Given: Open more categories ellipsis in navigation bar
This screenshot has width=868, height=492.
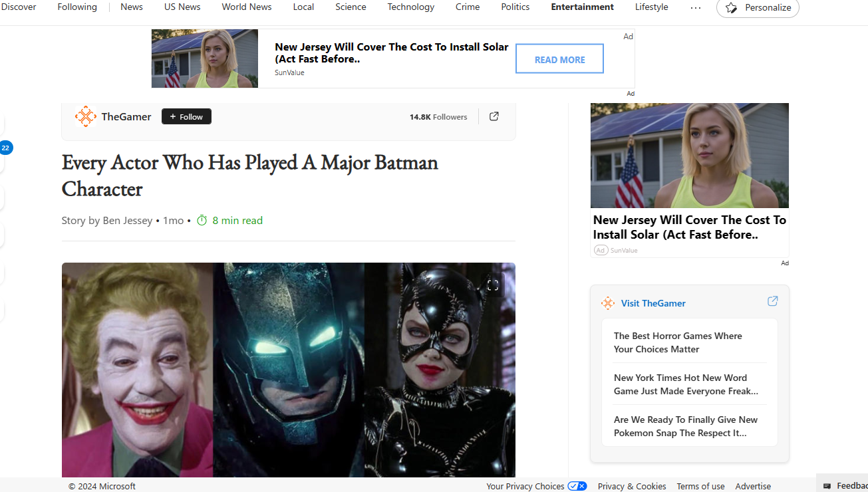Looking at the screenshot, I should [696, 7].
